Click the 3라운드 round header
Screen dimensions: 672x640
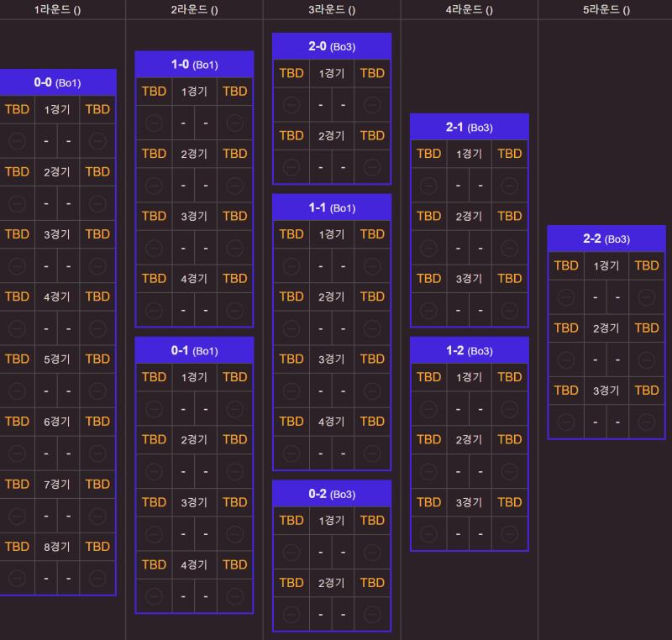pyautogui.click(x=332, y=9)
